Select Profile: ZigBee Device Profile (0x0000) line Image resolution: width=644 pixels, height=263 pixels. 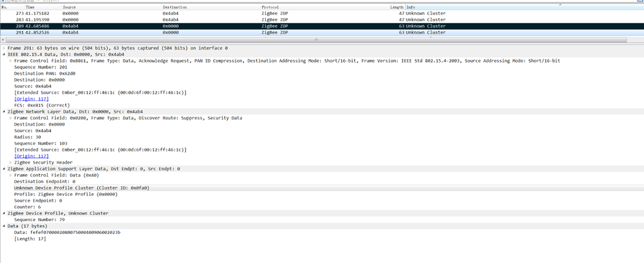click(66, 194)
